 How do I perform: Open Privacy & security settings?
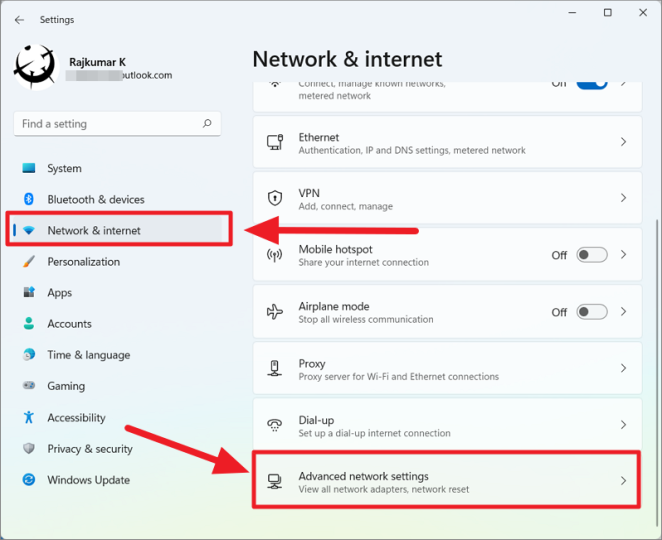(x=116, y=448)
